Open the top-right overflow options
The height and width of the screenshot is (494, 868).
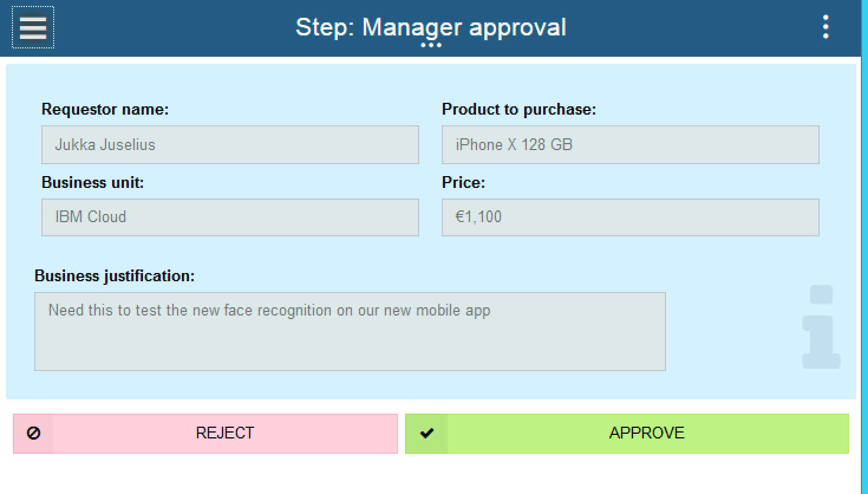pos(825,26)
